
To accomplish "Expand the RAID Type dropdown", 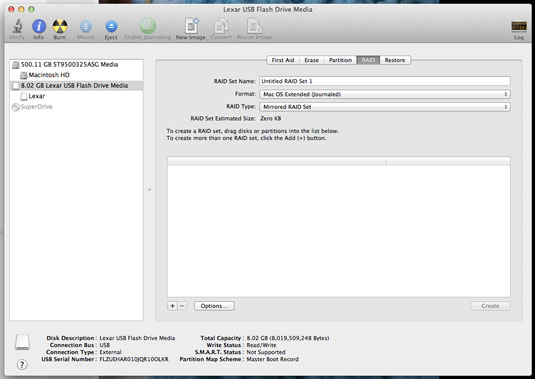I will (385, 107).
